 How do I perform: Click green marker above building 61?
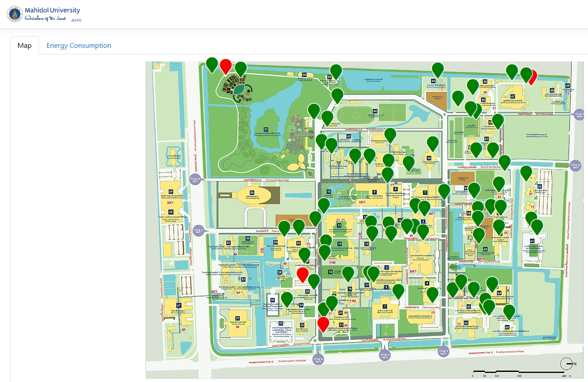point(537,226)
